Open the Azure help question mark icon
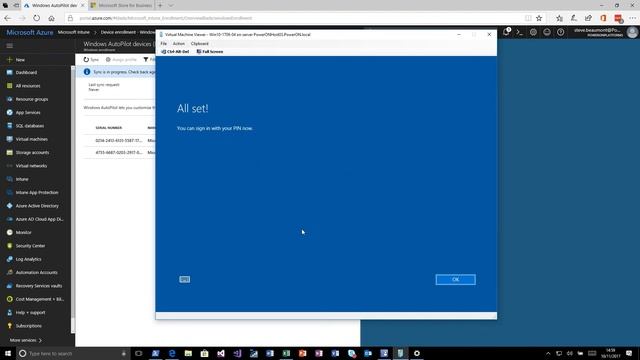 point(561,32)
